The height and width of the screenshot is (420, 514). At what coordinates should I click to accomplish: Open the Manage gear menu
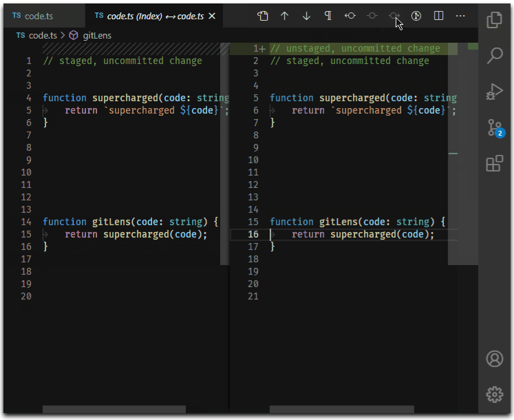point(494,394)
